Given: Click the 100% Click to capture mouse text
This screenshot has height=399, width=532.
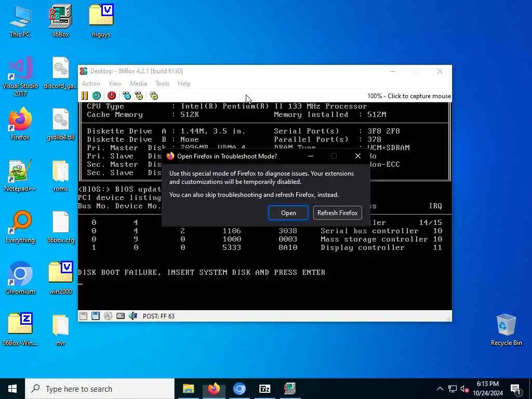Looking at the screenshot, I should [409, 96].
